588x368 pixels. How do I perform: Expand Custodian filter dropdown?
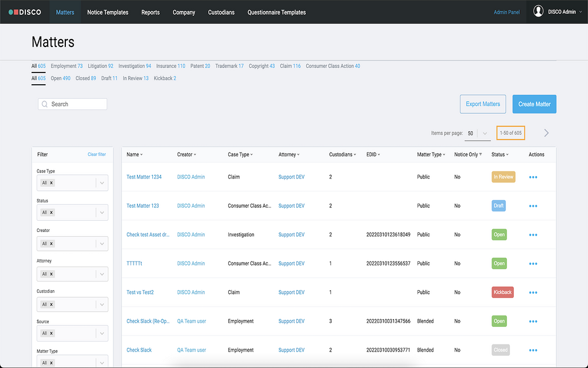pyautogui.click(x=102, y=304)
